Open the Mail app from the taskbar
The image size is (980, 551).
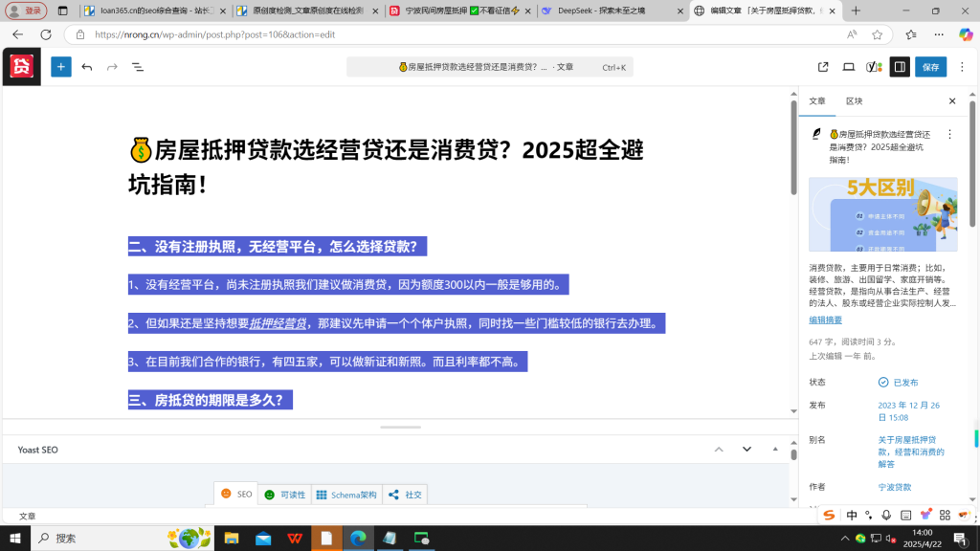[263, 538]
